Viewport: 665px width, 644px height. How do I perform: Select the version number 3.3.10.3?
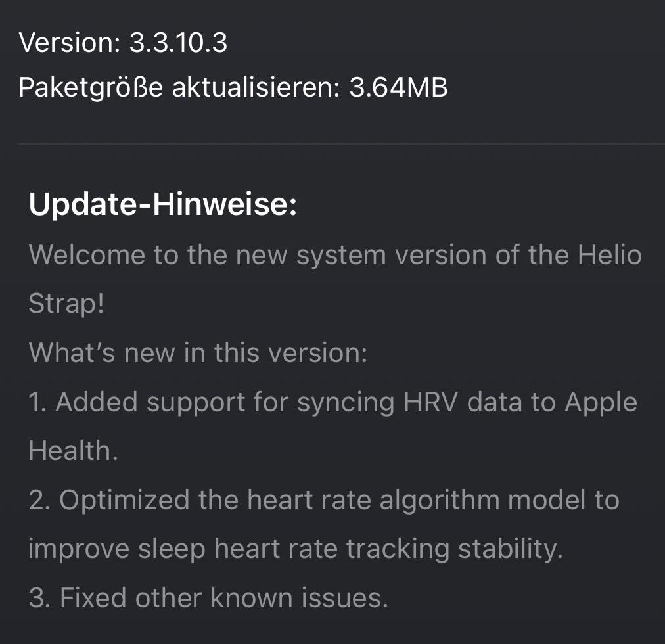[178, 43]
